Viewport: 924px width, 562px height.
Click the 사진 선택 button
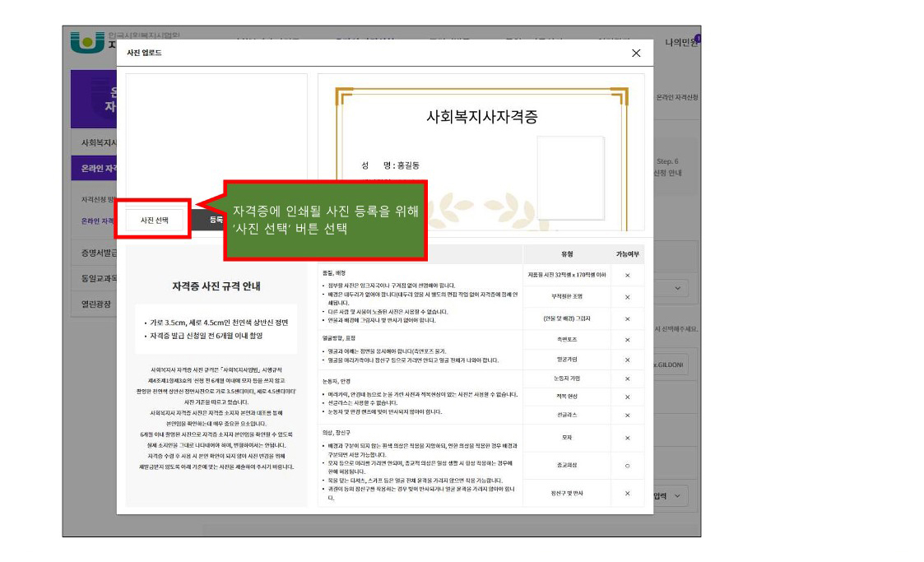click(155, 220)
